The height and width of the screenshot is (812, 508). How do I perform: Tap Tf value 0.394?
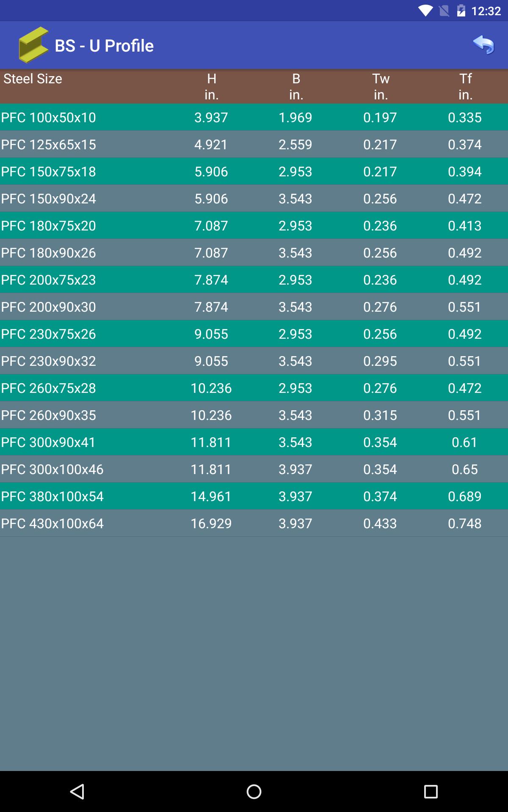click(465, 171)
